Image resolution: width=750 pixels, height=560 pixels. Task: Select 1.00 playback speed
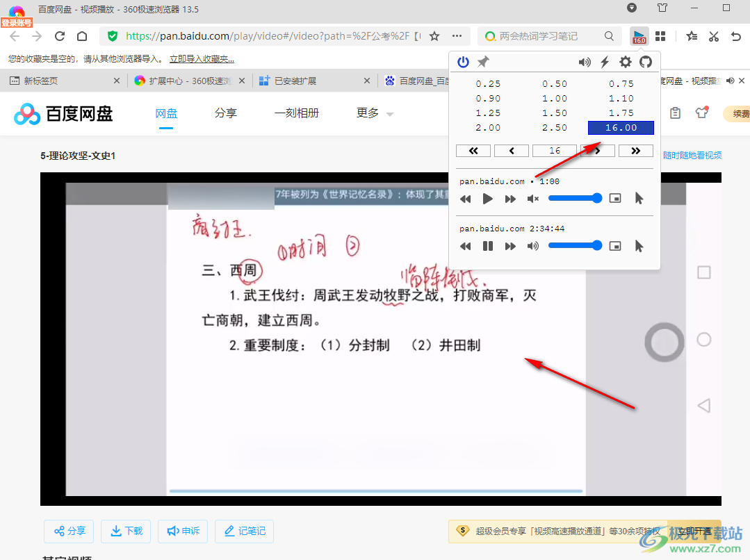click(x=555, y=99)
